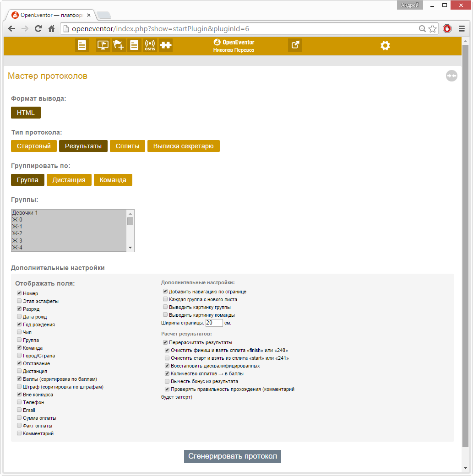
Task: Click the round collapse arrows icon
Action: point(451,76)
